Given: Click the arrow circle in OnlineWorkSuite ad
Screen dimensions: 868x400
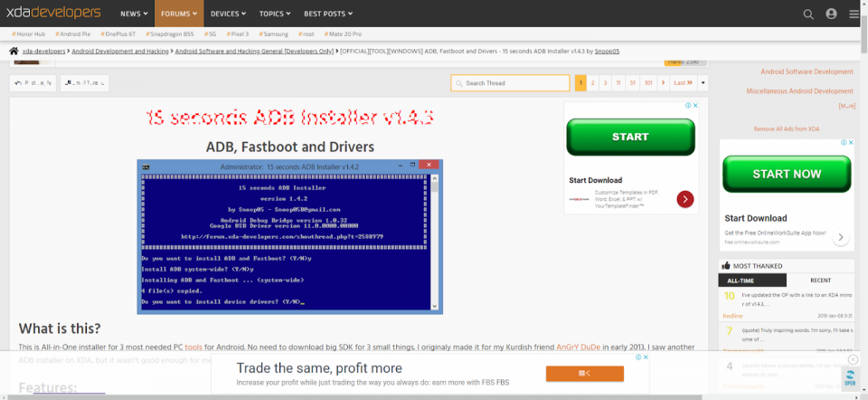Looking at the screenshot, I should (842, 237).
